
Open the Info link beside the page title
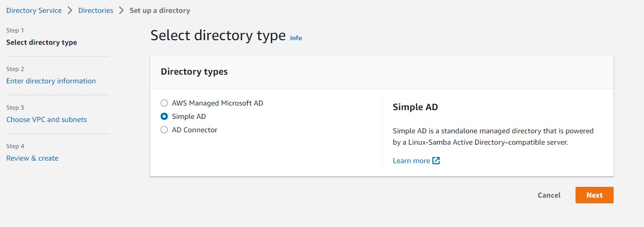click(x=296, y=38)
